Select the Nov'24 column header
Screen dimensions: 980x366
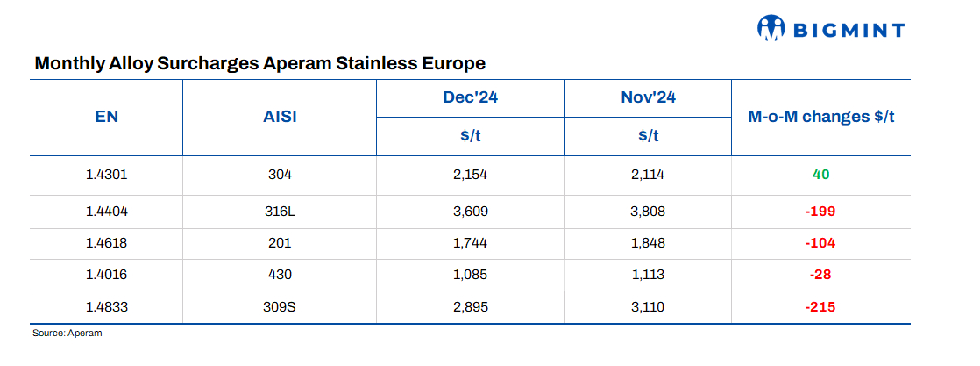click(x=648, y=98)
